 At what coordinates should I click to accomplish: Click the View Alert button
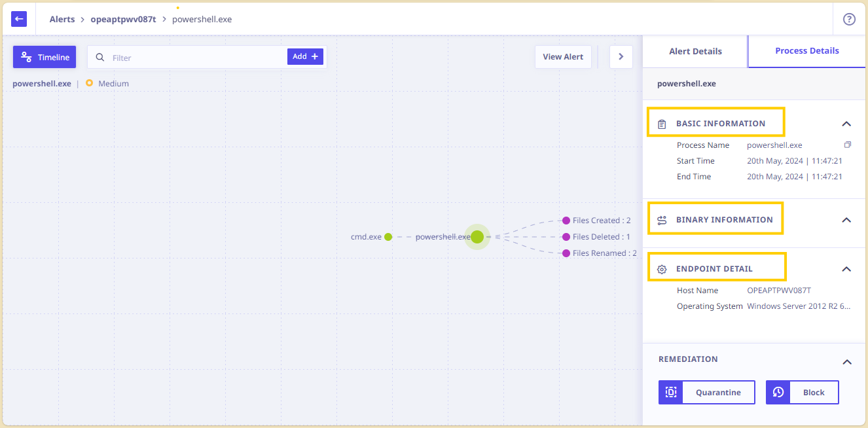[x=563, y=57]
